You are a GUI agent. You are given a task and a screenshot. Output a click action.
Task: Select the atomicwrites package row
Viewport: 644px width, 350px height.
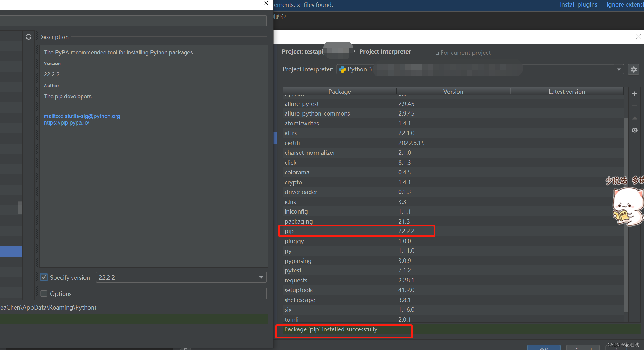click(453, 123)
